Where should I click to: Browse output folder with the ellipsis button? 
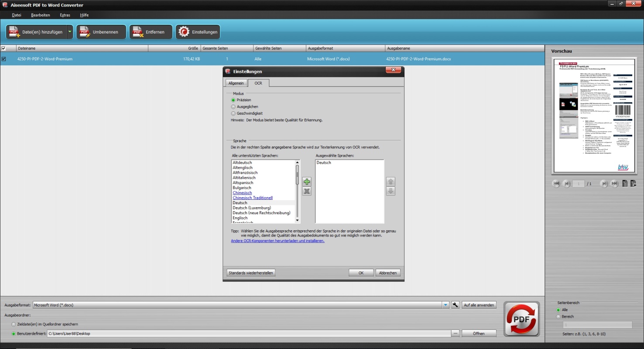456,333
